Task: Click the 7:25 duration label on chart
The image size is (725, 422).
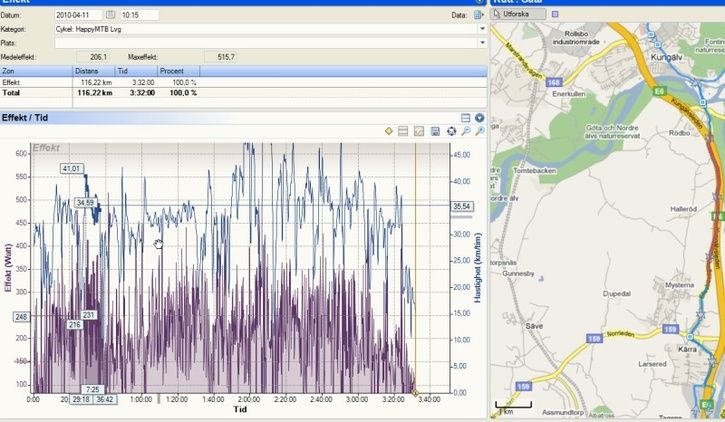Action: click(x=92, y=389)
